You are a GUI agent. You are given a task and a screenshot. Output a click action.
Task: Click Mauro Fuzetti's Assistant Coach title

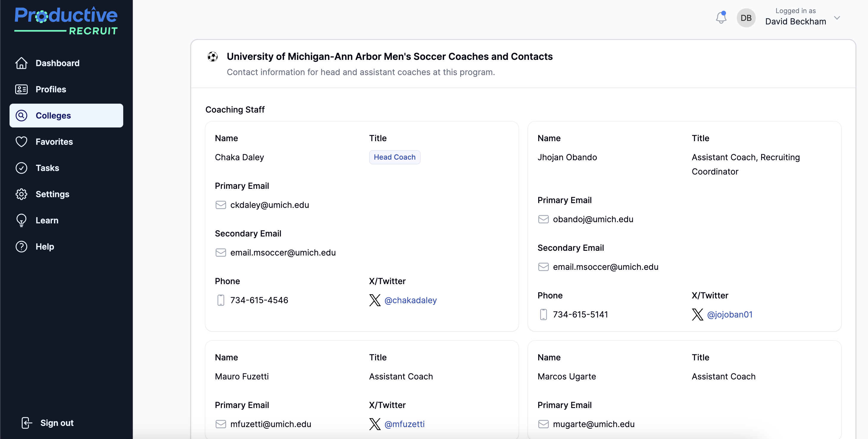pyautogui.click(x=401, y=376)
